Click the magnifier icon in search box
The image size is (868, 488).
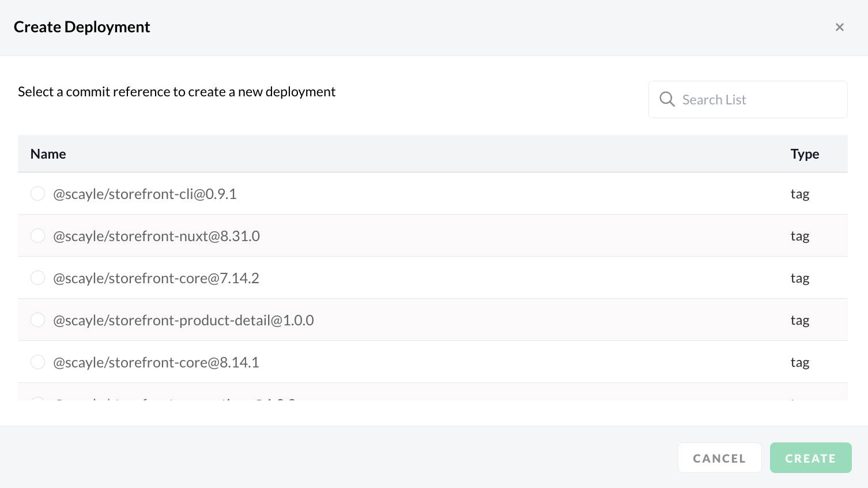pos(667,99)
